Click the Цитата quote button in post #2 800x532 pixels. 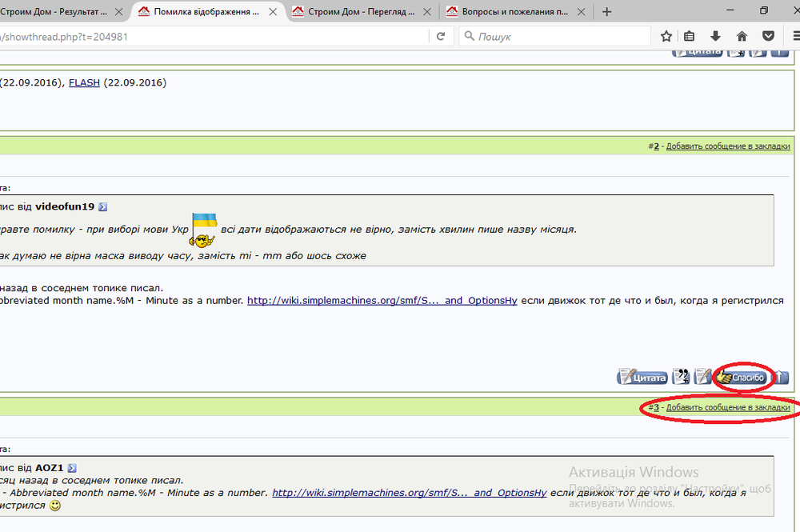[642, 378]
